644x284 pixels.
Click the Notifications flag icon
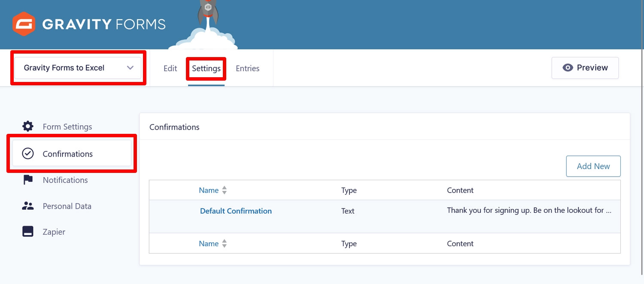(28, 180)
